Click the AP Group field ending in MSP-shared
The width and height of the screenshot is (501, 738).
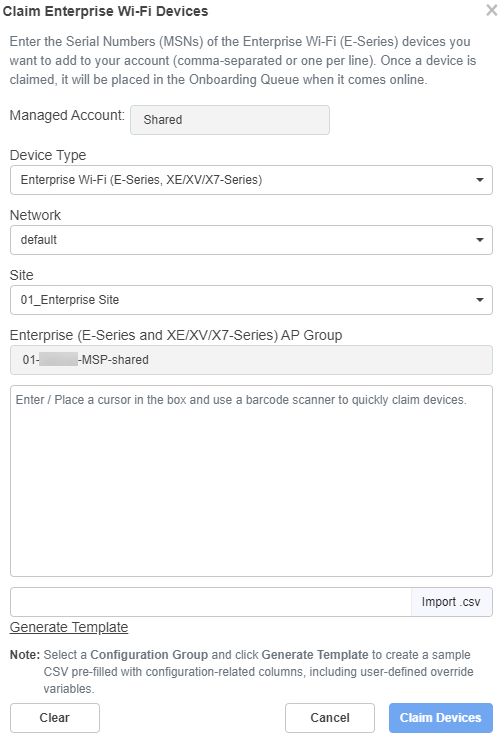pos(251,360)
